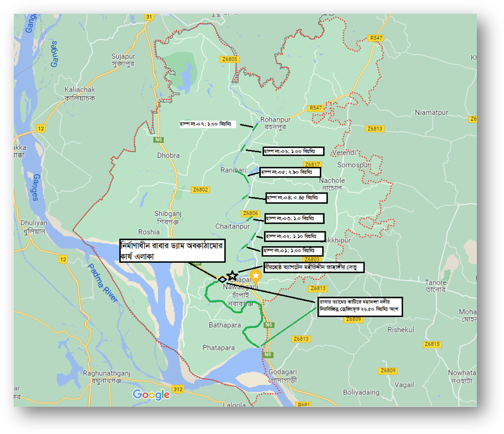Click the Verendi place label

tap(344, 153)
